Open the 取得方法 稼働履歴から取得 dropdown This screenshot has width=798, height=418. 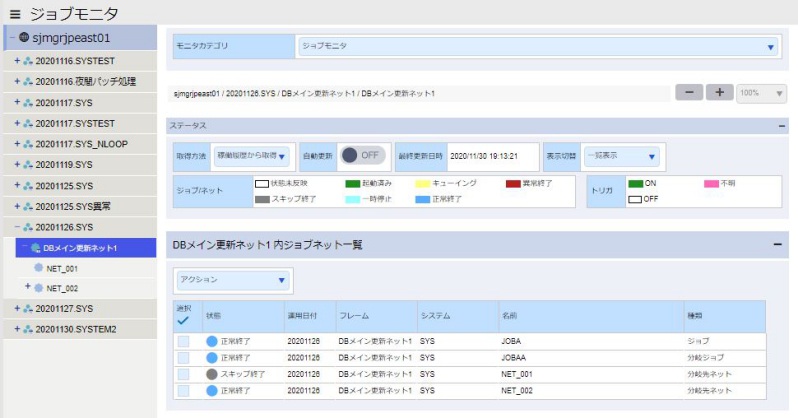coord(251,156)
